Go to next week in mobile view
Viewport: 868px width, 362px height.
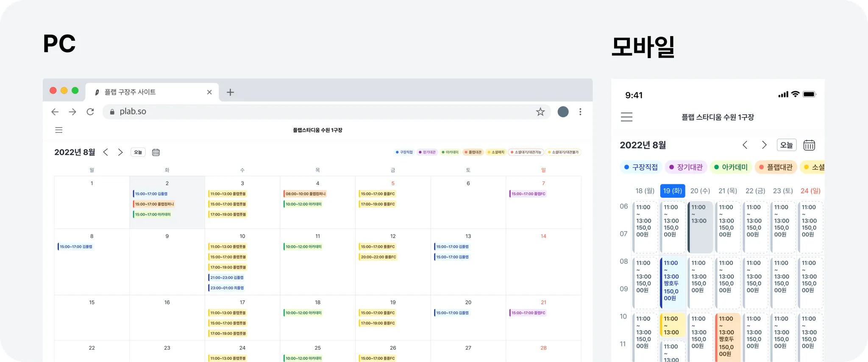(x=764, y=145)
